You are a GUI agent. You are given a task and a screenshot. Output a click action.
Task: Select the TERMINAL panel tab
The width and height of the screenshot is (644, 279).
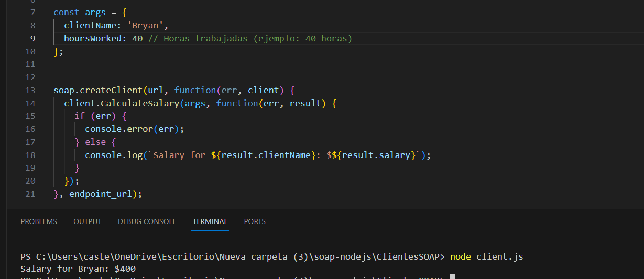[x=210, y=221]
